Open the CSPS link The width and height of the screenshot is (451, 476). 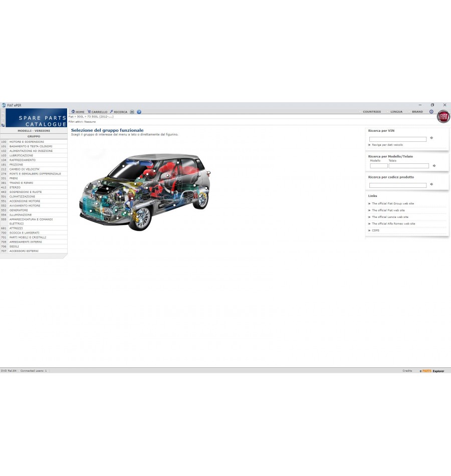click(x=375, y=230)
